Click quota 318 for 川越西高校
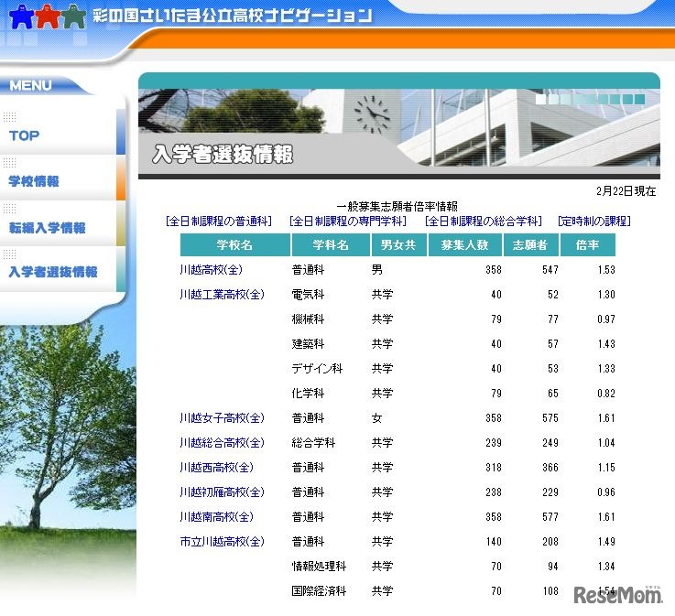 click(x=494, y=468)
